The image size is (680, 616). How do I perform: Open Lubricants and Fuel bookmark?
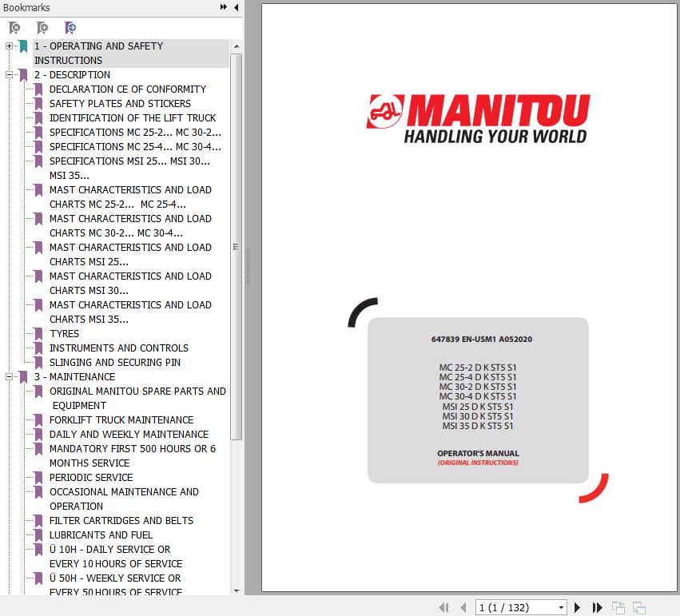[x=101, y=535]
